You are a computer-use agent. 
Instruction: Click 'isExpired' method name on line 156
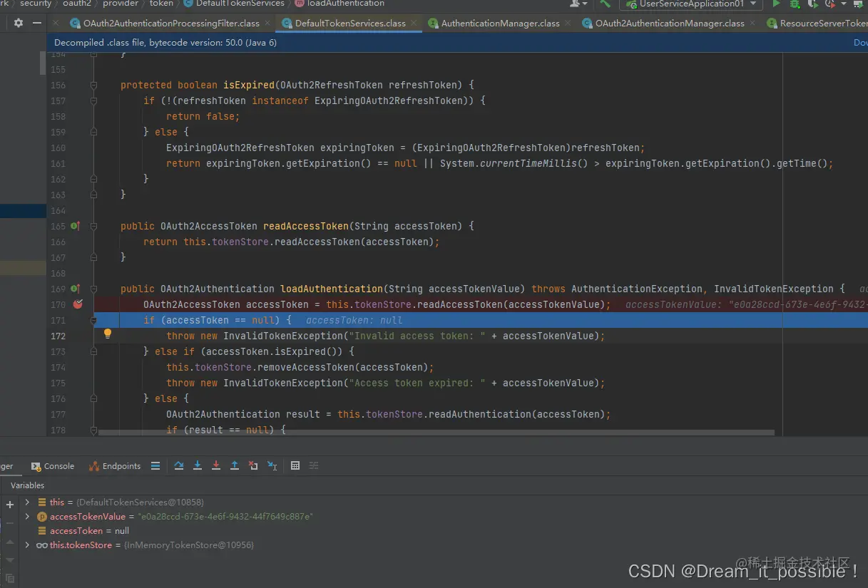tap(249, 85)
